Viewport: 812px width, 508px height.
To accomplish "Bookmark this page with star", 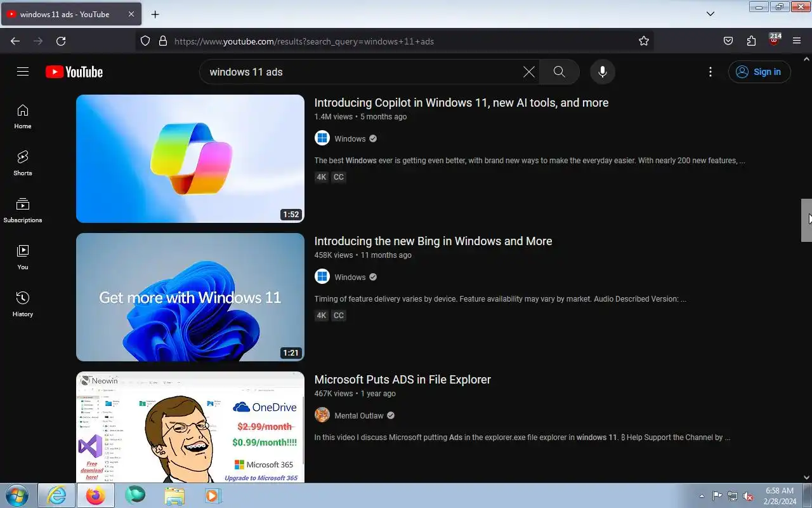I will click(644, 41).
